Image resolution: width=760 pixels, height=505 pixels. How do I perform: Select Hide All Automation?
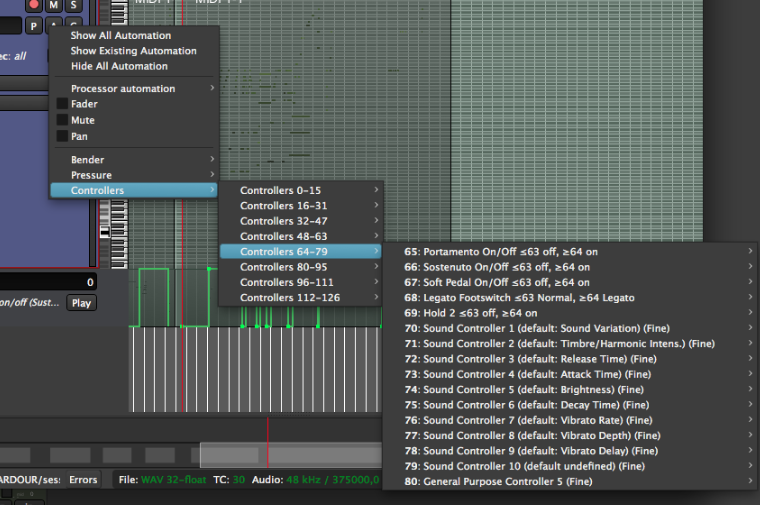point(119,66)
